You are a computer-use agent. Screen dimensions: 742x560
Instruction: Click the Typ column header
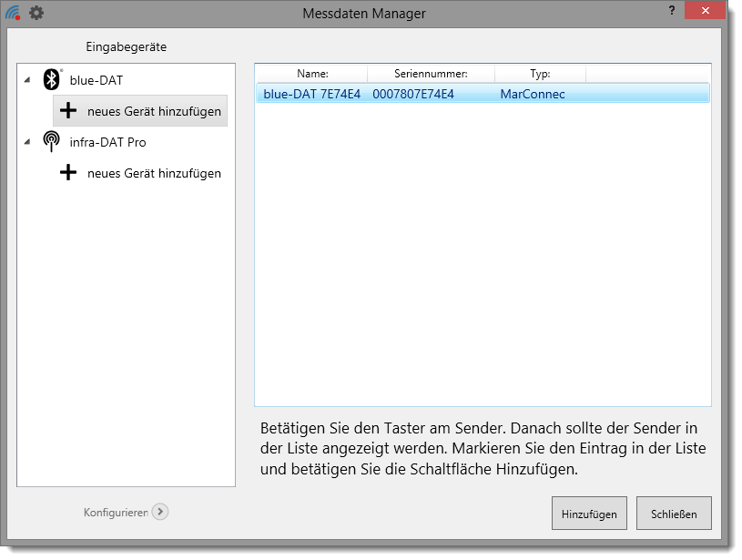pos(540,74)
